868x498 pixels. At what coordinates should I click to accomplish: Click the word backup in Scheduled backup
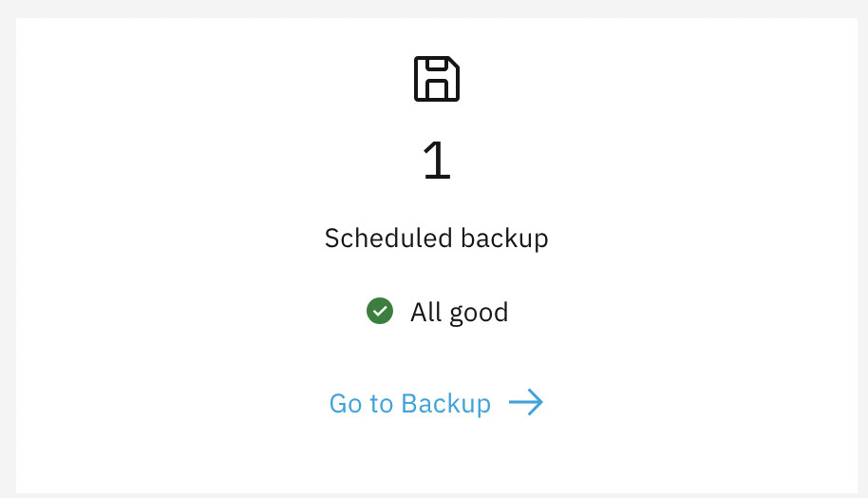point(504,239)
